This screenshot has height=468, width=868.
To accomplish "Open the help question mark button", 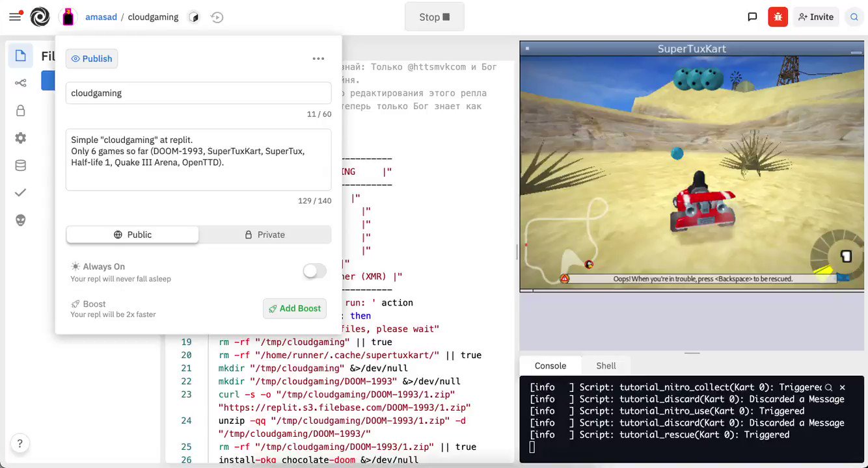I will [x=20, y=444].
